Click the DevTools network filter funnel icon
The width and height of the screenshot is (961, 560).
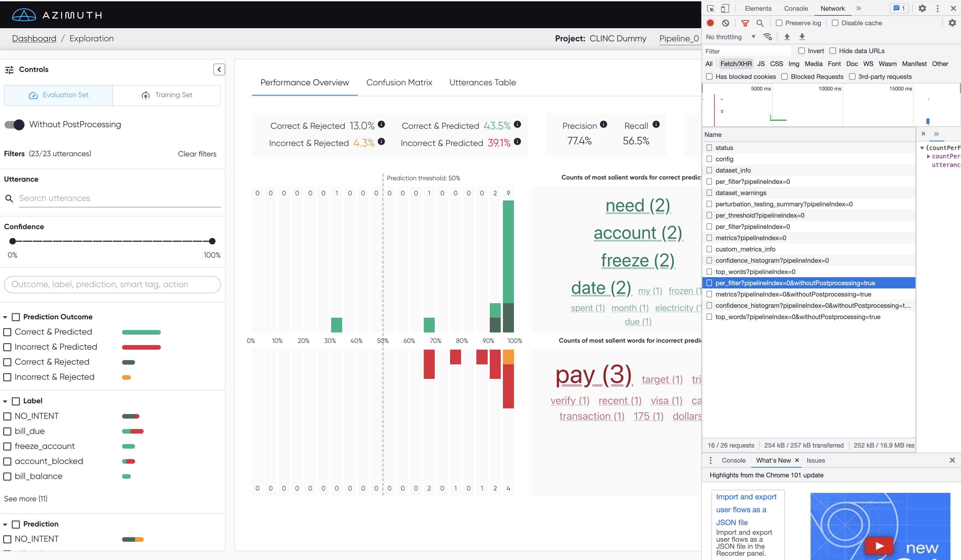point(745,23)
